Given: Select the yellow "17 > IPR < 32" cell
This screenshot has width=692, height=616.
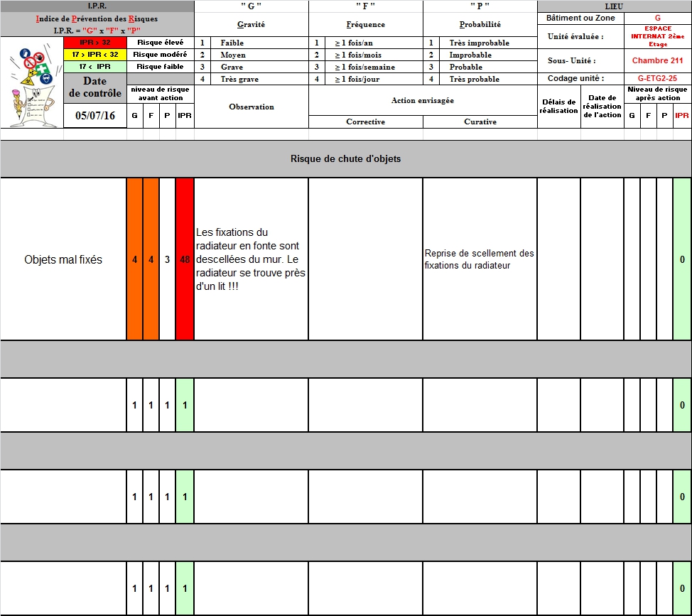Looking at the screenshot, I should 94,55.
